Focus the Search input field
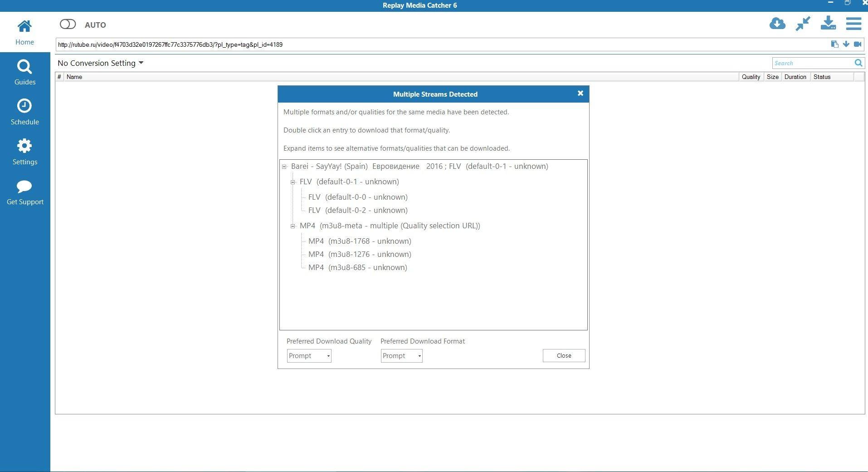Image resolution: width=868 pixels, height=472 pixels. point(813,63)
